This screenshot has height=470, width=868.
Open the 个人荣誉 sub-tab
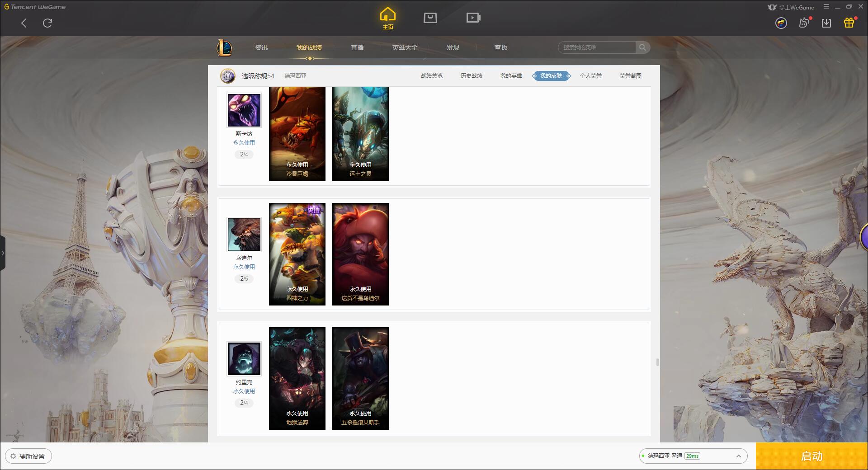(591, 76)
